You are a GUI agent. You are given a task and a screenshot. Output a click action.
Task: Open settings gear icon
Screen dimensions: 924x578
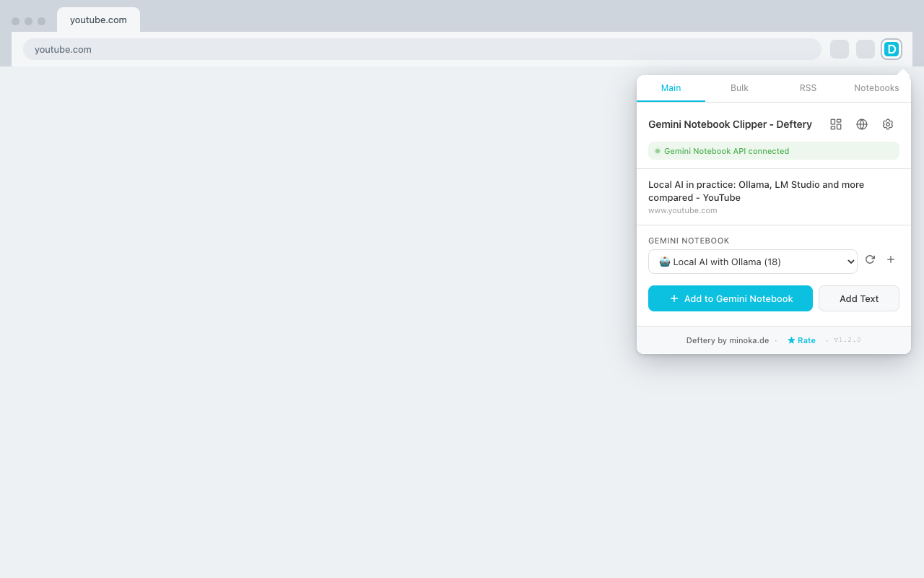[888, 124]
